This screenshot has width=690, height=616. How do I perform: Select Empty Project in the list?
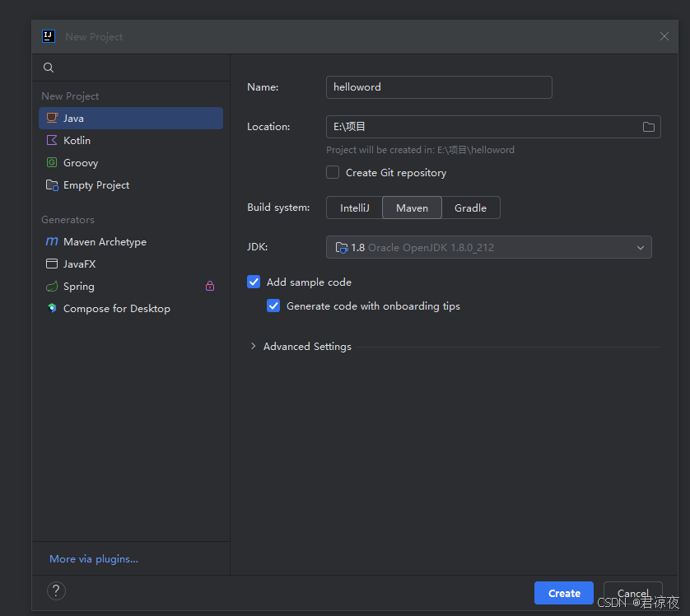tap(96, 185)
